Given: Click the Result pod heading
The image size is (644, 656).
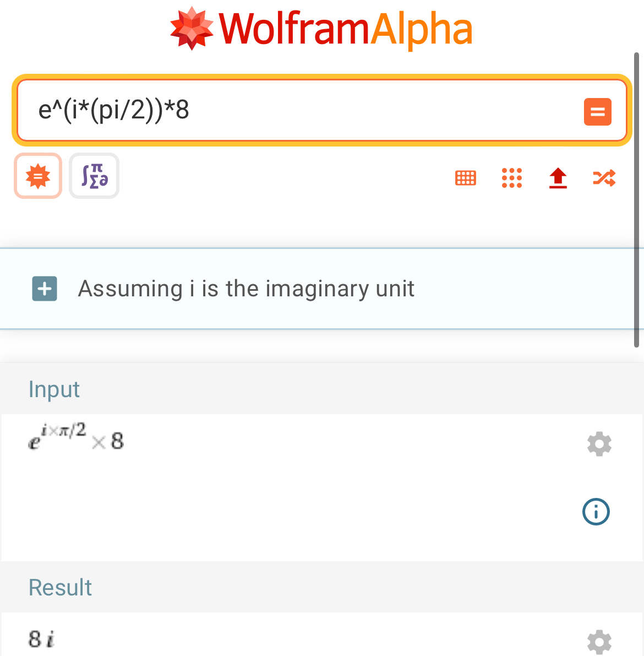Looking at the screenshot, I should [x=60, y=588].
